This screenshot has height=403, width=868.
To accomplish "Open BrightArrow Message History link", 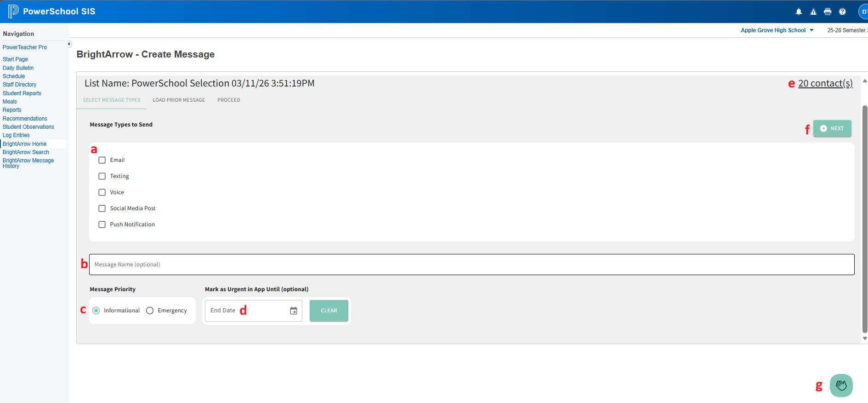I will (28, 163).
